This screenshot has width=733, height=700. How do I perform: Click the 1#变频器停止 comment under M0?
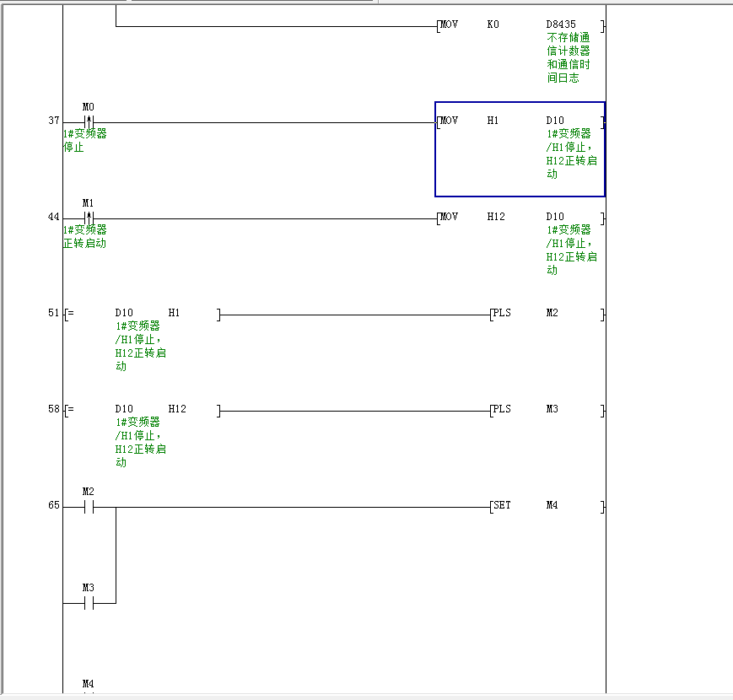click(x=84, y=140)
